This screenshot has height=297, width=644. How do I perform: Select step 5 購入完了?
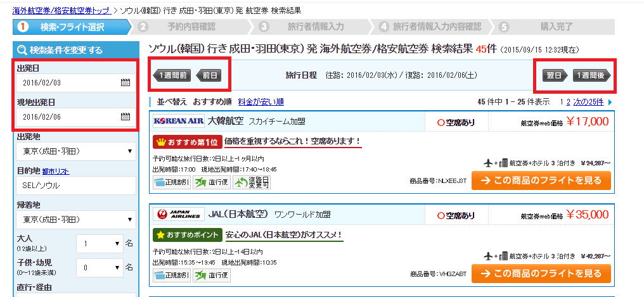click(556, 27)
